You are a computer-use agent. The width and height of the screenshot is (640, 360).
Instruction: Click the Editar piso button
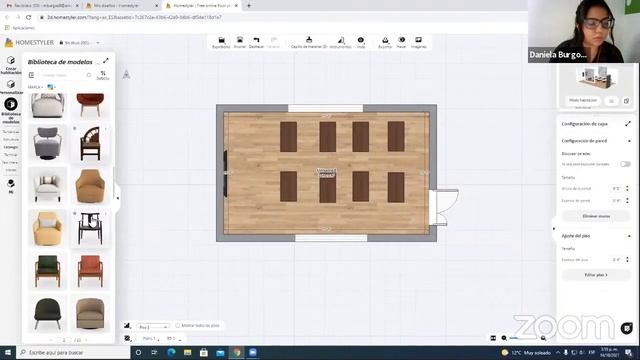pos(596,275)
